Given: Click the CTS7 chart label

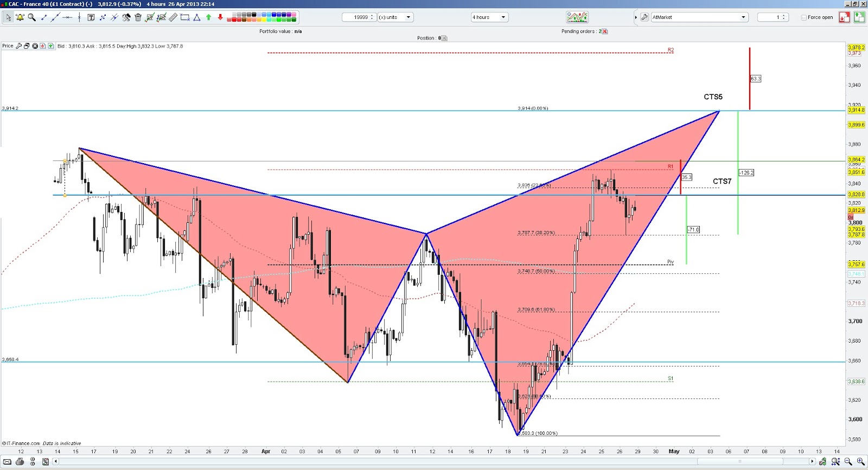Looking at the screenshot, I should pyautogui.click(x=722, y=182).
